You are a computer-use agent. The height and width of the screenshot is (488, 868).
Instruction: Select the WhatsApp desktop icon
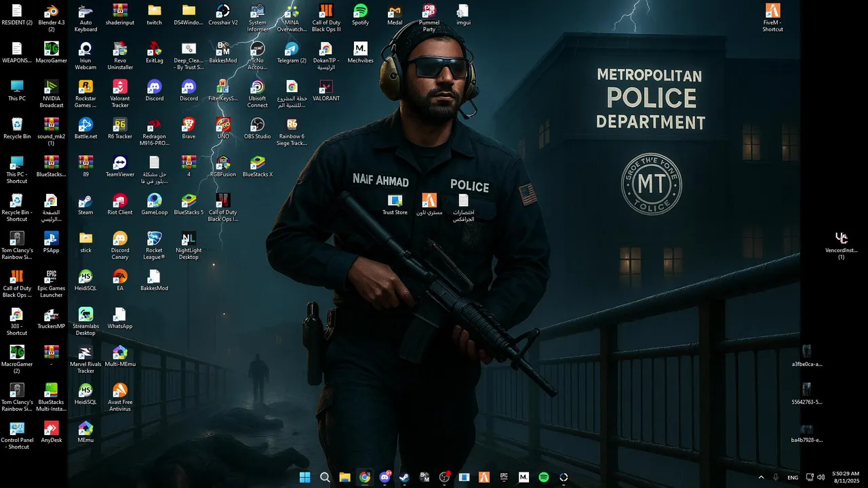click(x=120, y=319)
